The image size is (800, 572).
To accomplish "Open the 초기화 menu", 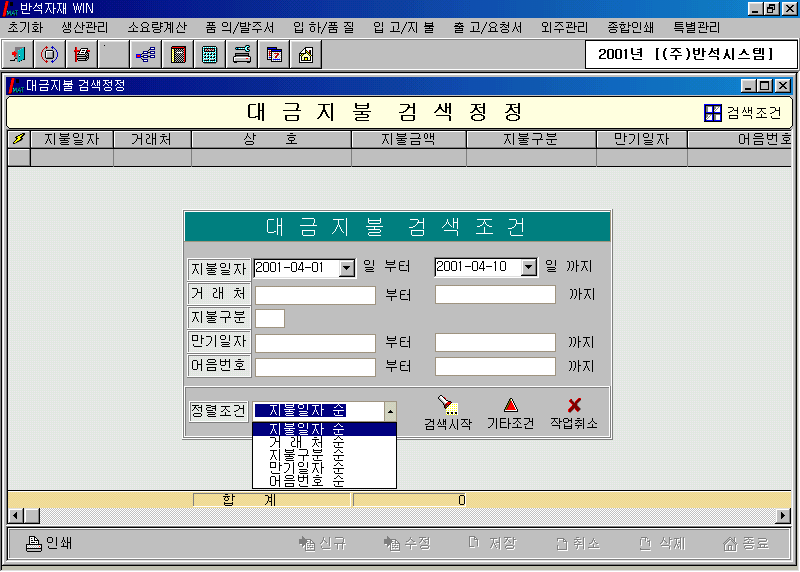I will [x=25, y=28].
